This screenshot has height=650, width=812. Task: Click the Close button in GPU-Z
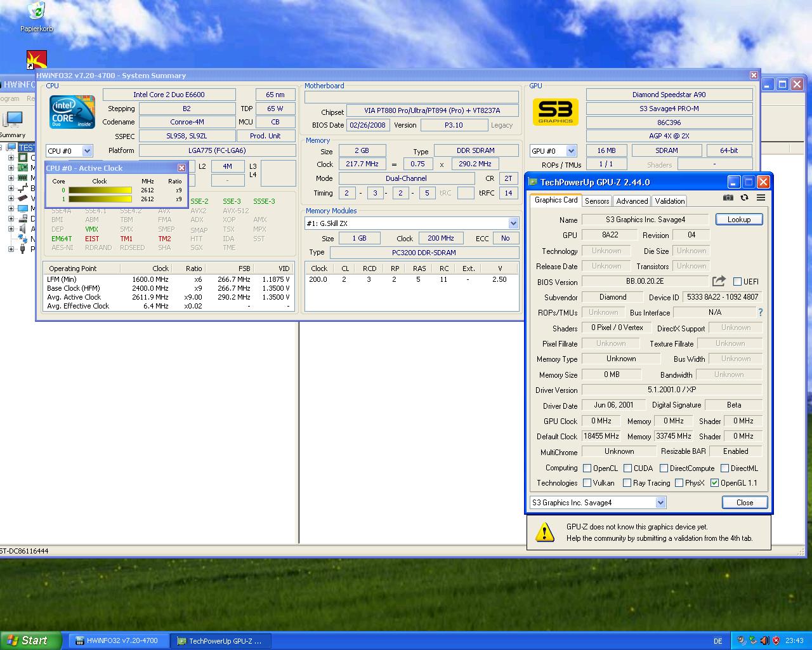tap(744, 503)
